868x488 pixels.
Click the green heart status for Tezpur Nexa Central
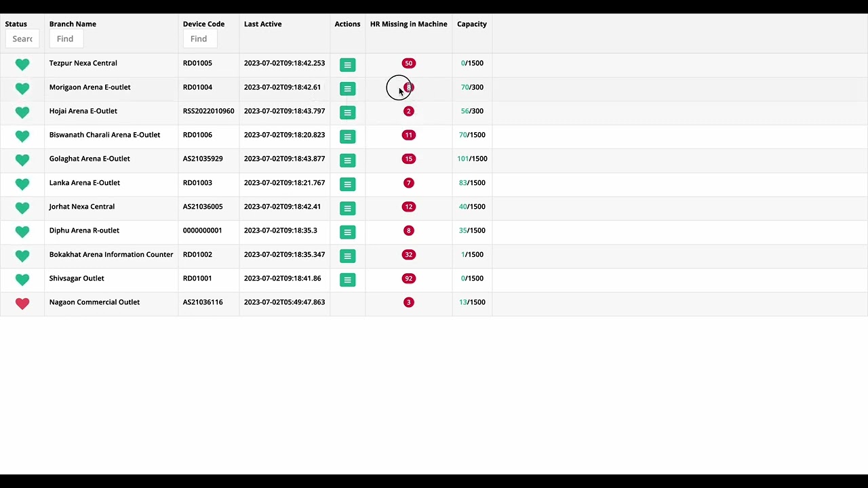pos(22,64)
